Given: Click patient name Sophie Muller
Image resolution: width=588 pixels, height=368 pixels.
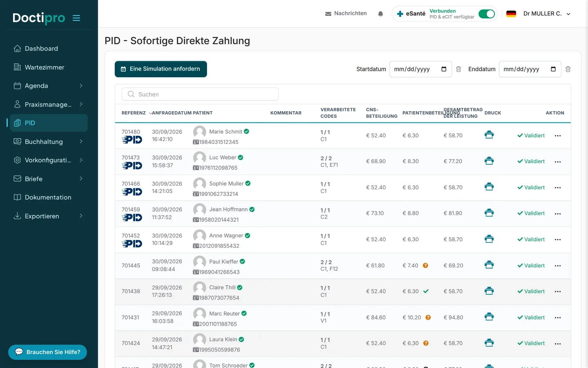Looking at the screenshot, I should point(226,184).
